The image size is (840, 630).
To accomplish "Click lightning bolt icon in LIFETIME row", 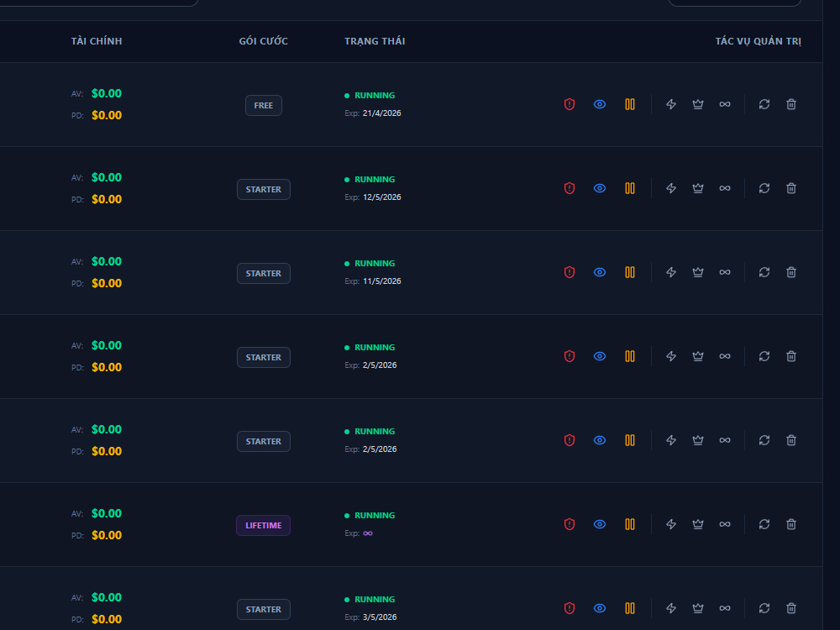I will click(x=670, y=524).
